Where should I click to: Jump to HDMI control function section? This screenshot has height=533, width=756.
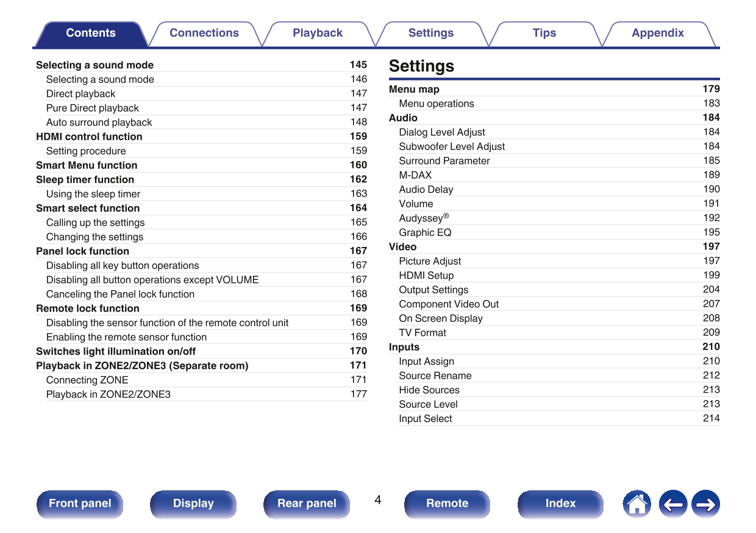pos(89,137)
